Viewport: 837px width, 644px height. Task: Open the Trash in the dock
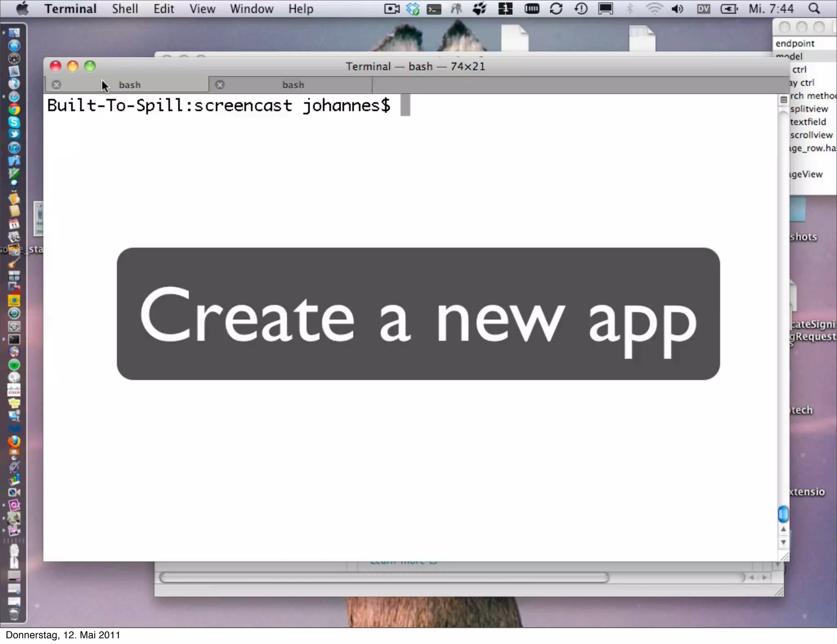tap(14, 614)
